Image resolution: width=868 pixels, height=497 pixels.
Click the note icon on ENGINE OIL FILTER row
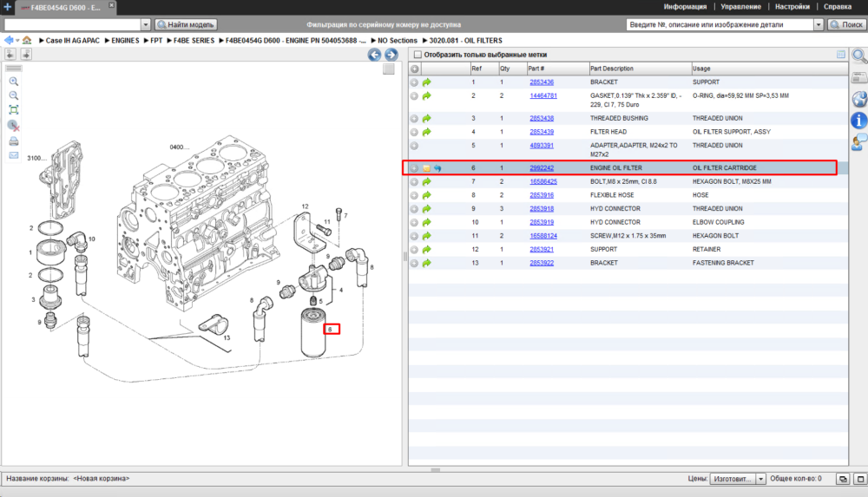(427, 168)
